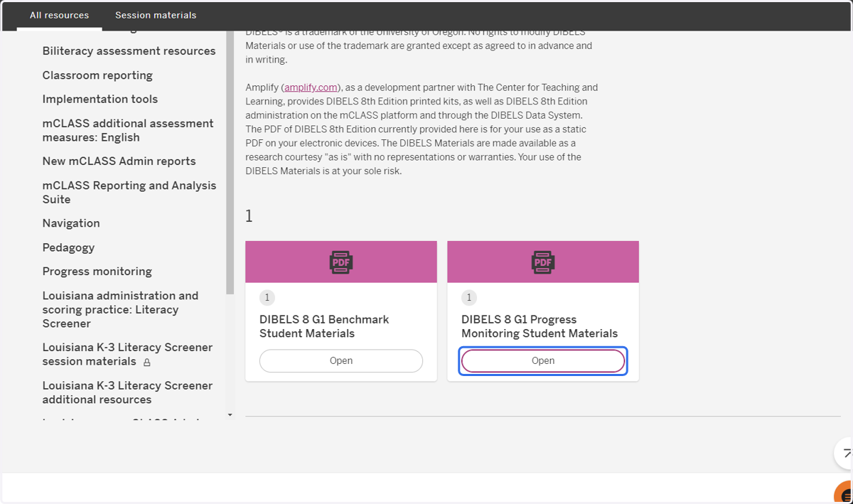The height and width of the screenshot is (504, 853).
Task: Open mCLASS additional assessment measures: English
Action: [128, 130]
